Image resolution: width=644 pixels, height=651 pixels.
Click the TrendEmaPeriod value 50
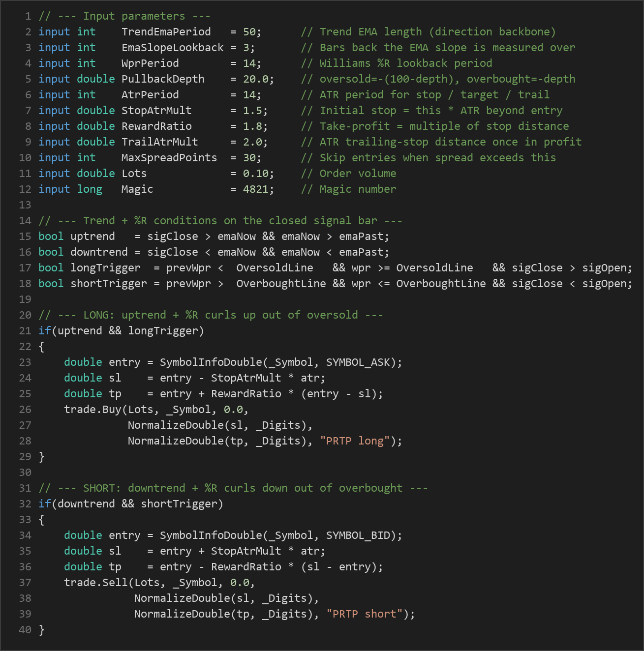[x=249, y=32]
